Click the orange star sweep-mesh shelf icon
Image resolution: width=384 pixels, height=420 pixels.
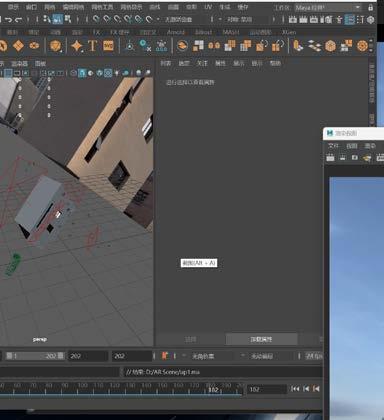(x=77, y=46)
